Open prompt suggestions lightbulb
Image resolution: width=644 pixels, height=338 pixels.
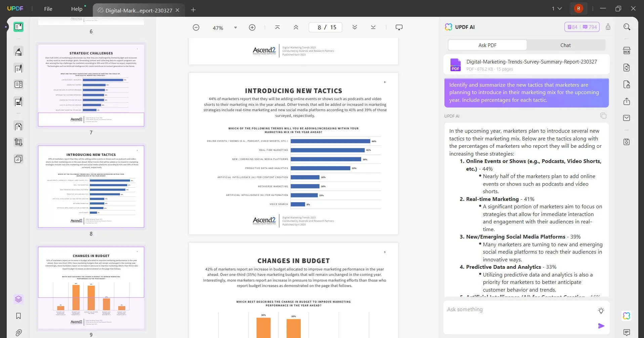[x=601, y=311]
